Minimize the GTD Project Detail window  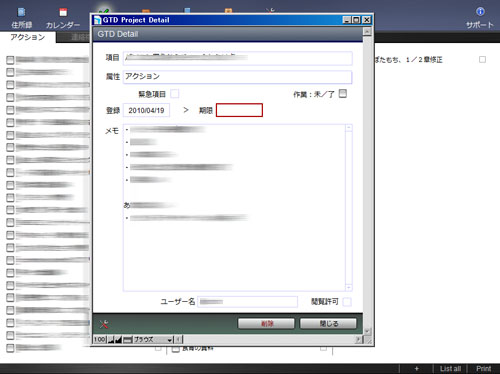pyautogui.click(x=347, y=20)
